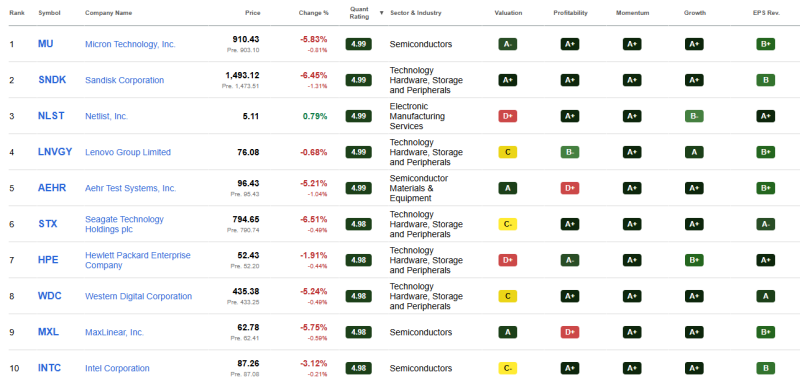The width and height of the screenshot is (800, 380).
Task: Click STX's 4.98 Quant Rating badge
Action: [x=359, y=224]
